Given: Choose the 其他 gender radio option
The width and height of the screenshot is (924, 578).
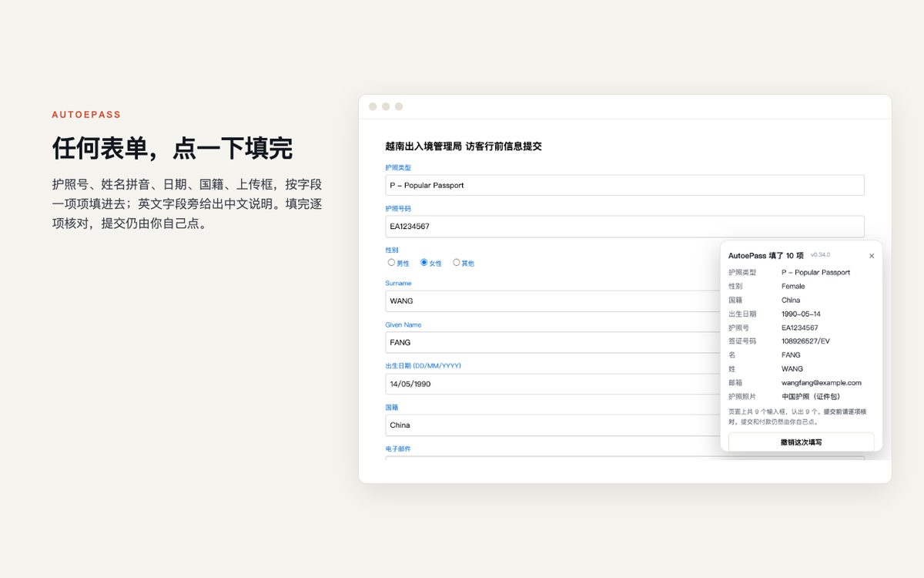Looking at the screenshot, I should click(x=456, y=263).
